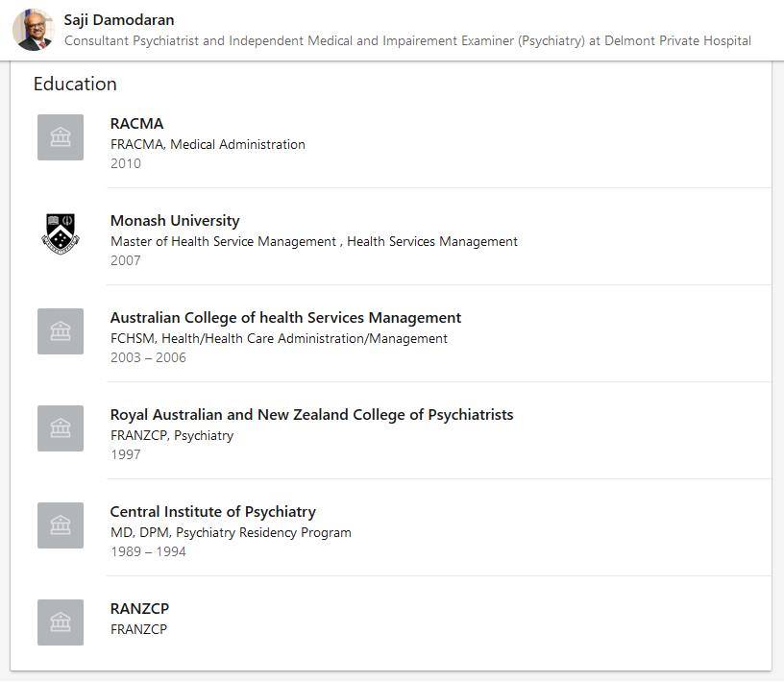The image size is (784, 683).
Task: Visit Royal Australian and New Zealand College of Psychiatrists
Action: coord(311,414)
